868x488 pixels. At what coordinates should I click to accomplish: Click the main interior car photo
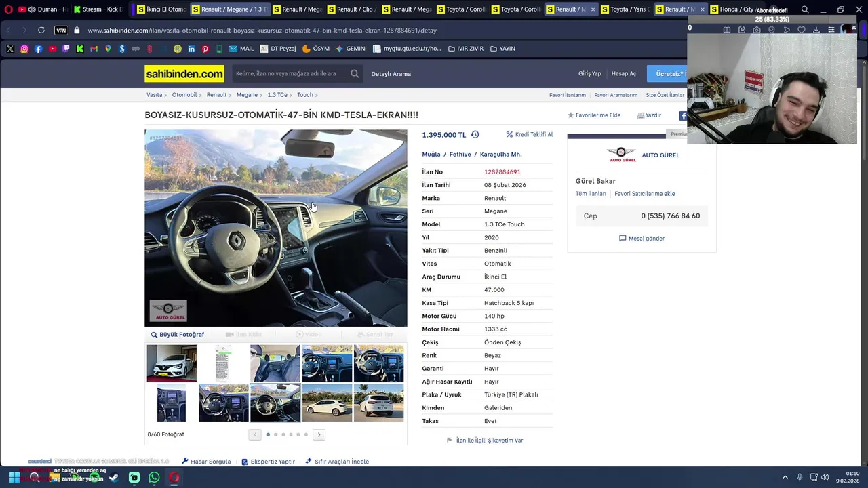pos(276,228)
